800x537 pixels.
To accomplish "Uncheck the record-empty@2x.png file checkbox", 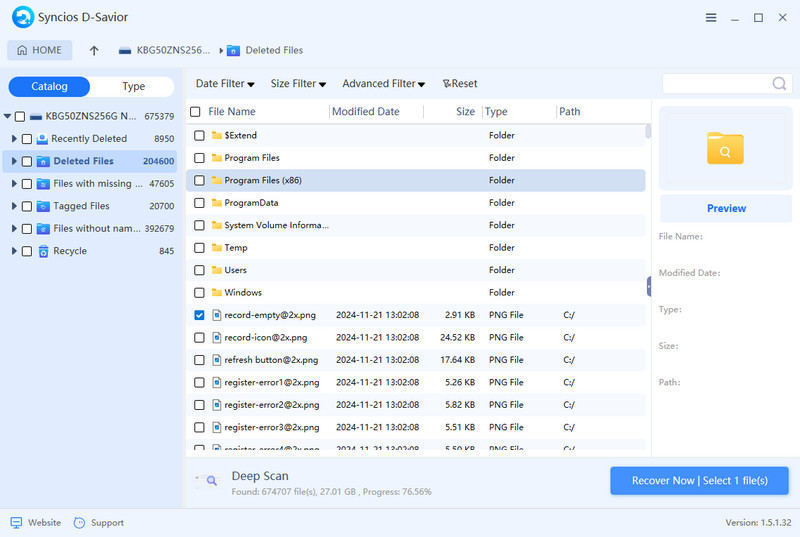I will (199, 315).
